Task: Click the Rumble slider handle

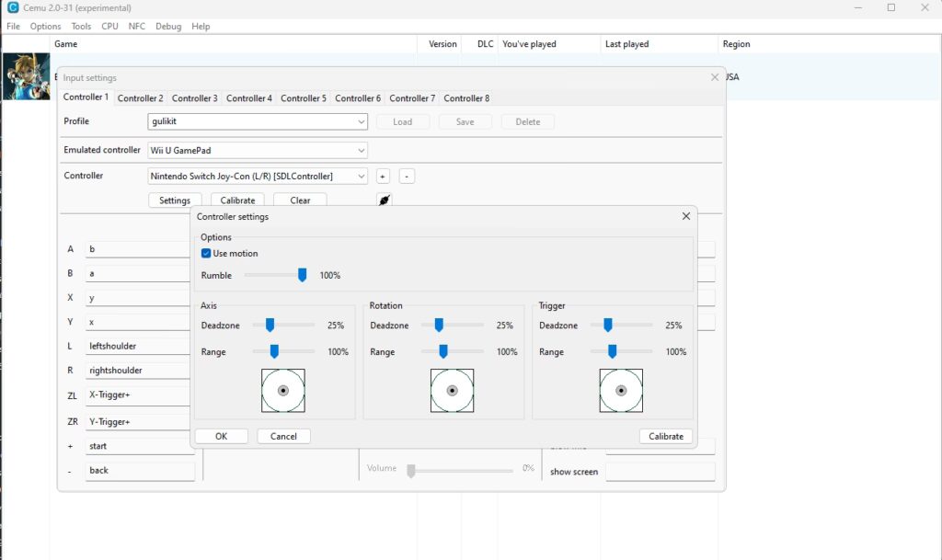Action: click(x=302, y=275)
